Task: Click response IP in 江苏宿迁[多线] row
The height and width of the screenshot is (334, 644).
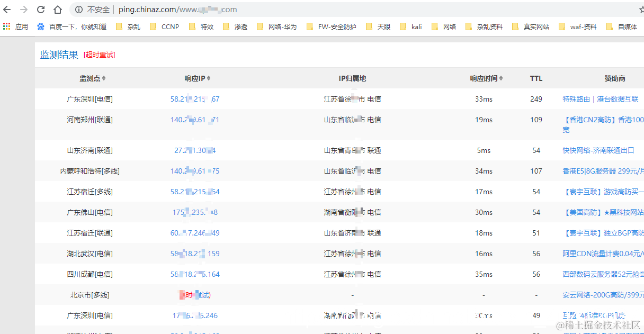Action: 195,192
